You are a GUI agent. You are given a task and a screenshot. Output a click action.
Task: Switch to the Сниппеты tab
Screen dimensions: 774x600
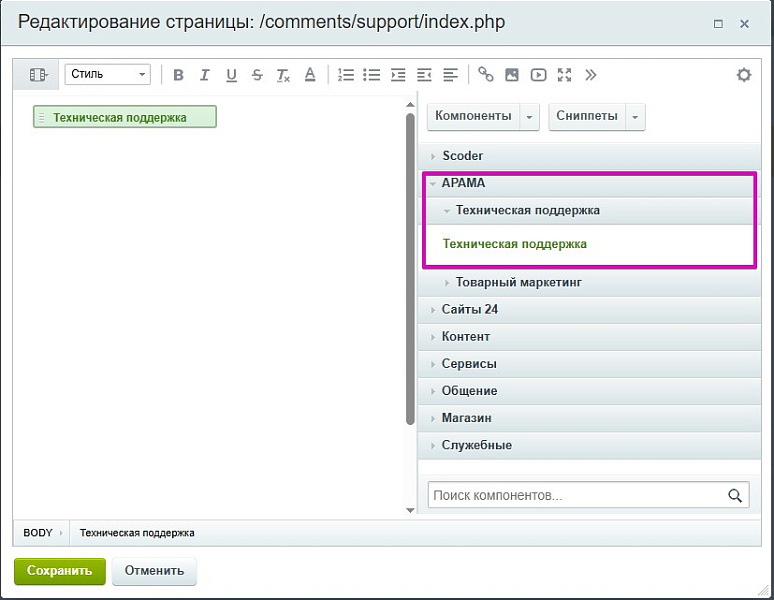coord(587,116)
